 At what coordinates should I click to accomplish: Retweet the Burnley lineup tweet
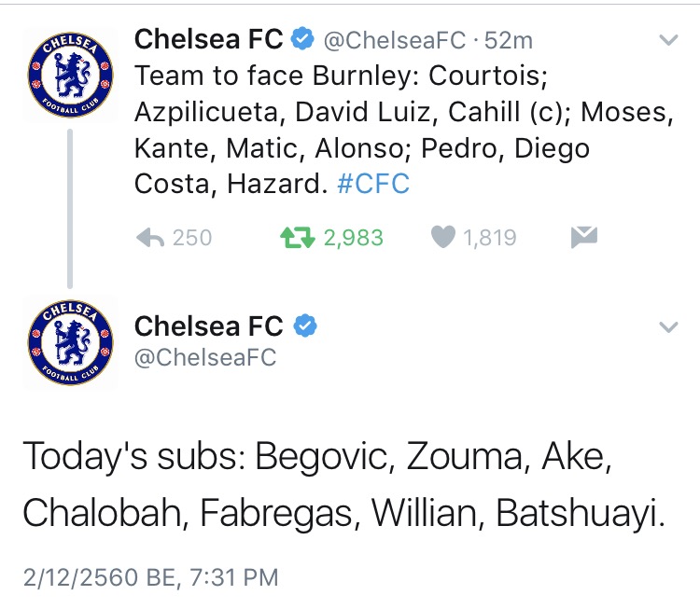click(x=296, y=238)
